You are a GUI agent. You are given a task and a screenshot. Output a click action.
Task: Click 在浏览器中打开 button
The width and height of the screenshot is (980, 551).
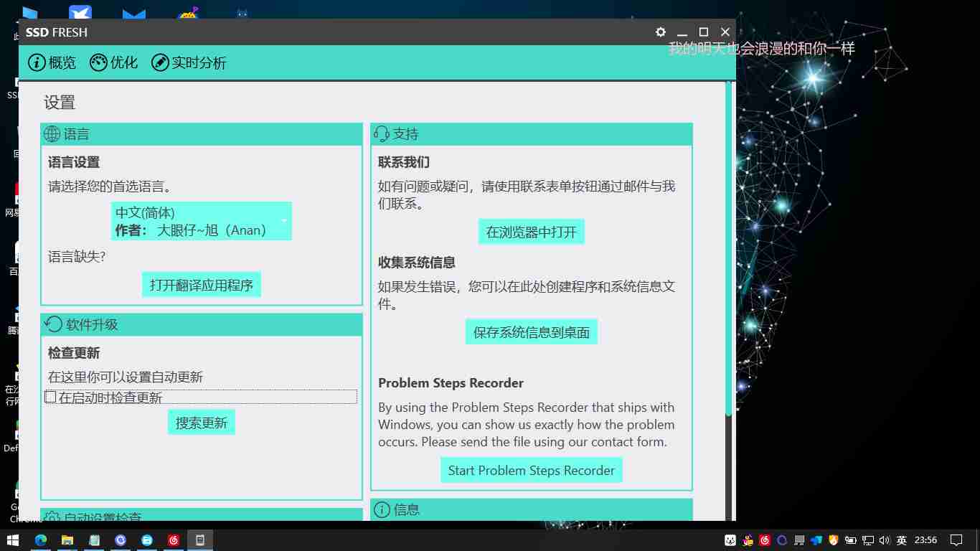(532, 232)
